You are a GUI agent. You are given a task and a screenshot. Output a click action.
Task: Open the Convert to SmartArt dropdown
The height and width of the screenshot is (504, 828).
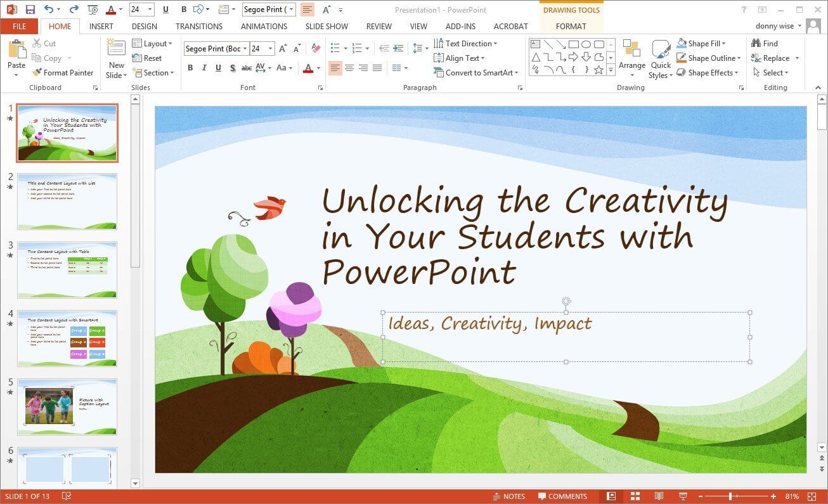coord(476,73)
